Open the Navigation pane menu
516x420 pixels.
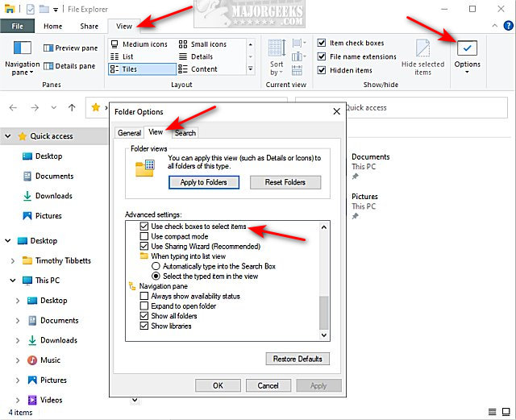(x=22, y=58)
